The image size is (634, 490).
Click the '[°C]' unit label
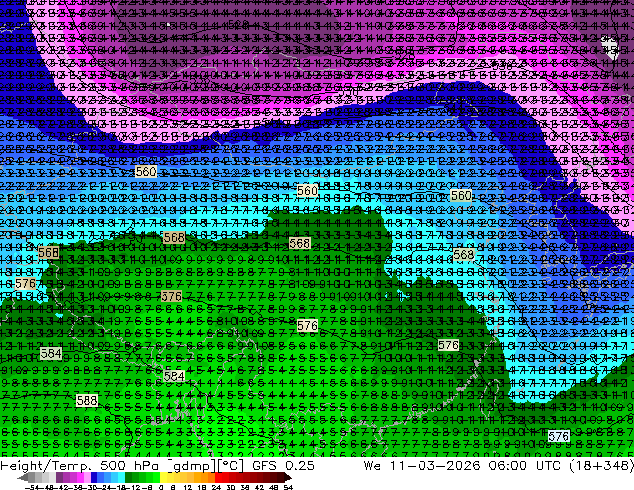tap(231, 466)
